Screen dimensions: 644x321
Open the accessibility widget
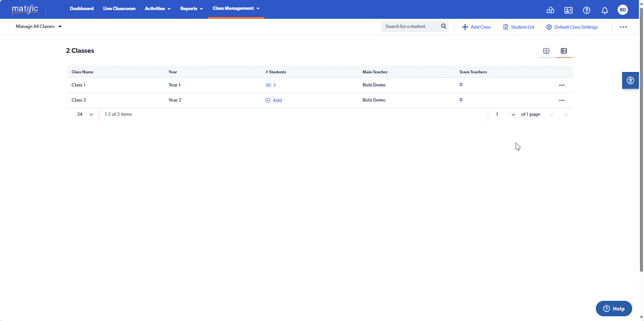[630, 80]
